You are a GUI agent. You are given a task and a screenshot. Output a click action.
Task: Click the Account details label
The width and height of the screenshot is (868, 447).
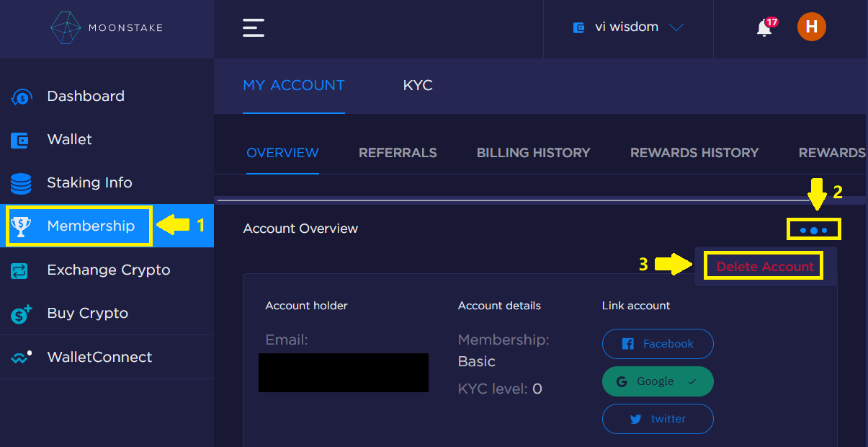tap(499, 306)
